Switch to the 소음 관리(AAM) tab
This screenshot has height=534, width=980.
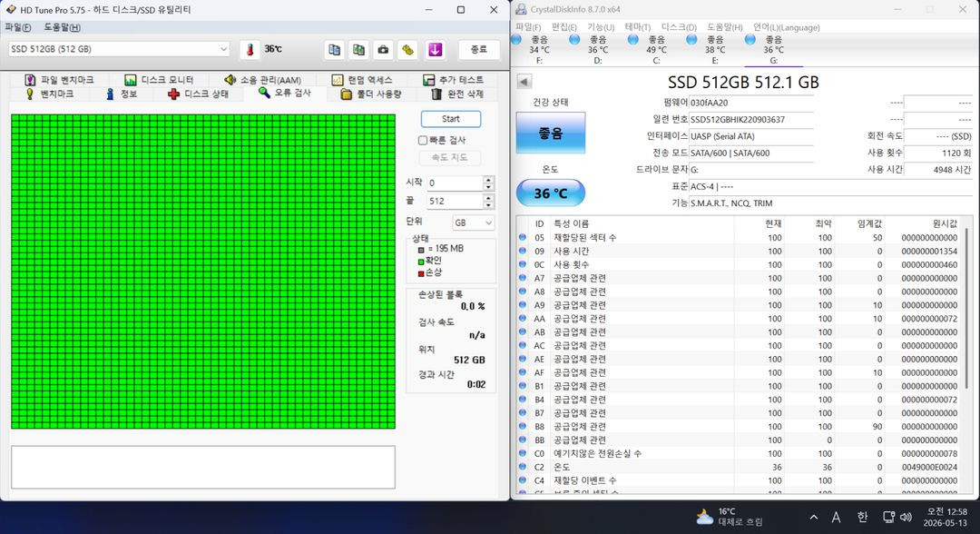tap(262, 79)
